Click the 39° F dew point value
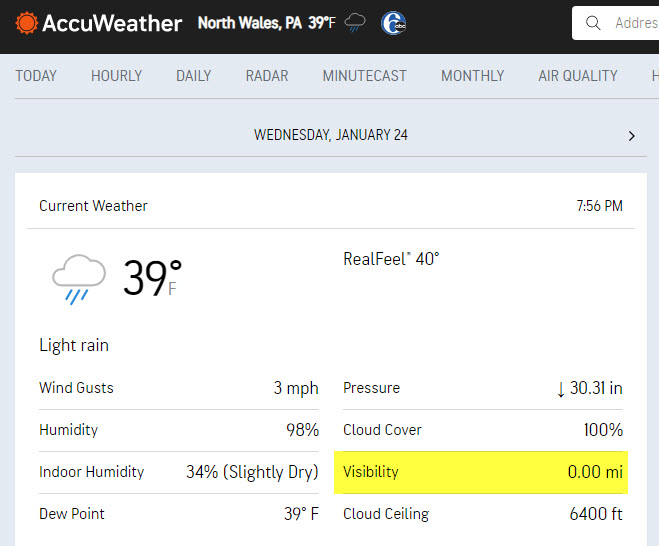Image resolution: width=659 pixels, height=546 pixels. point(301,514)
